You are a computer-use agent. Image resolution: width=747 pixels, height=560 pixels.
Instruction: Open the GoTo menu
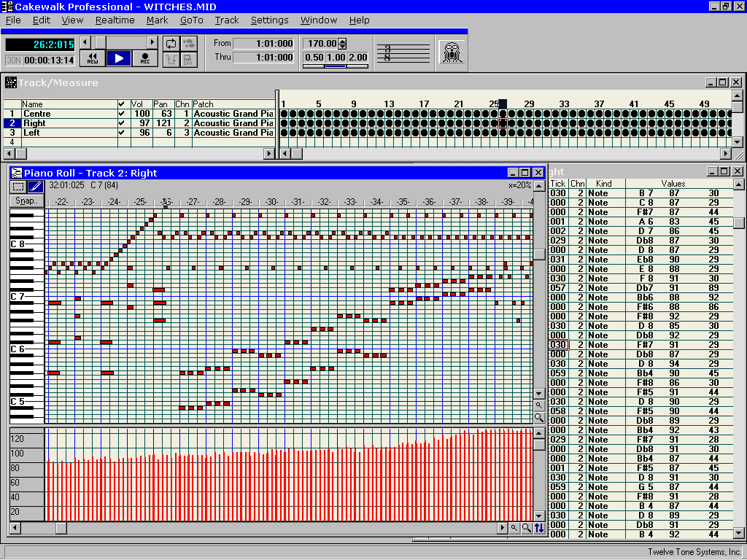click(192, 20)
